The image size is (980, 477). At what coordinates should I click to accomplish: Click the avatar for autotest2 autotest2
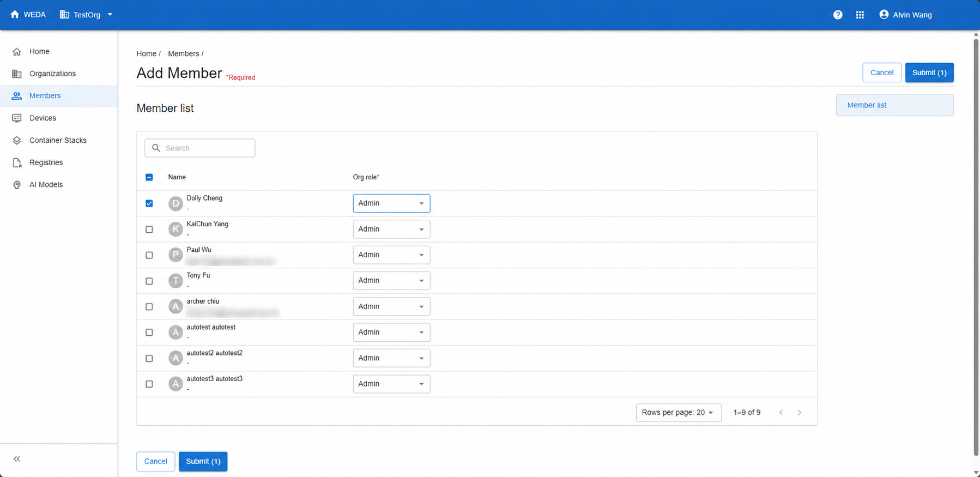(x=176, y=358)
